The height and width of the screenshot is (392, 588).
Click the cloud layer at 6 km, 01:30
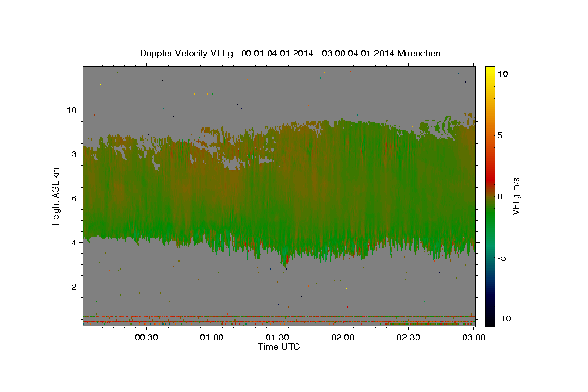(x=277, y=198)
